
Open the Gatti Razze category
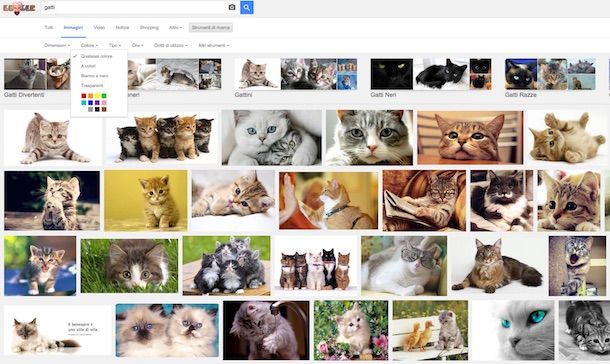click(x=521, y=95)
